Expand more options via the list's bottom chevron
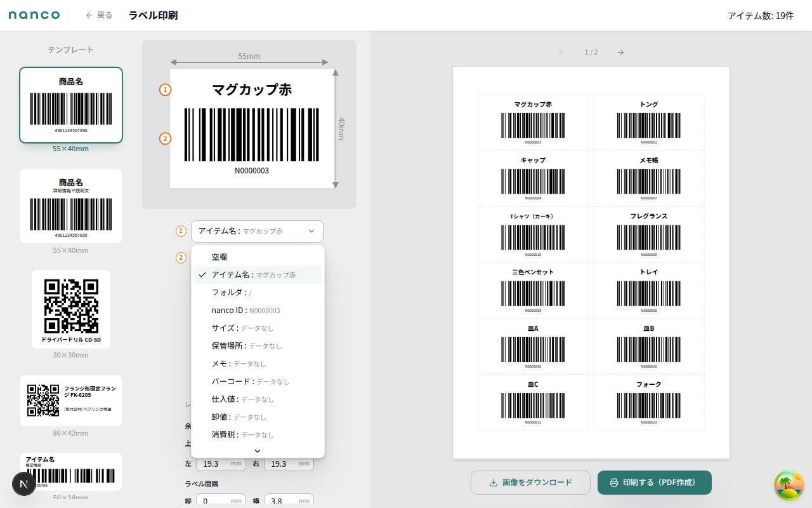The height and width of the screenshot is (508, 812). point(258,451)
